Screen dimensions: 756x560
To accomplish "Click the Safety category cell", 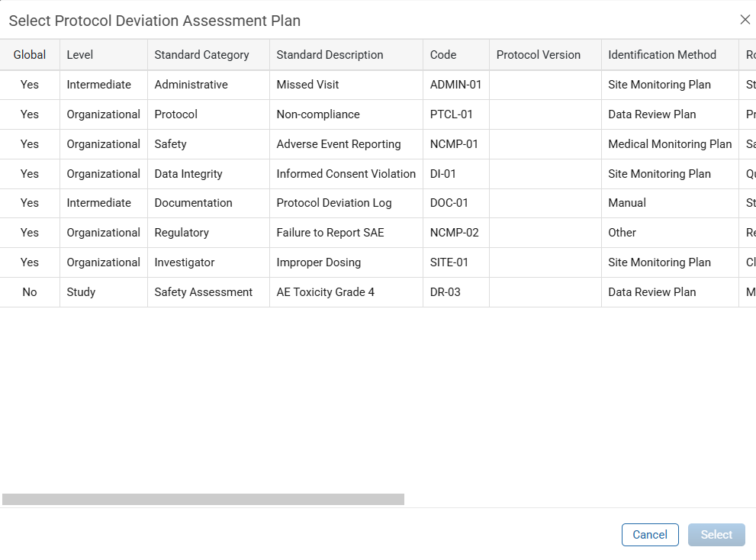I will point(208,144).
